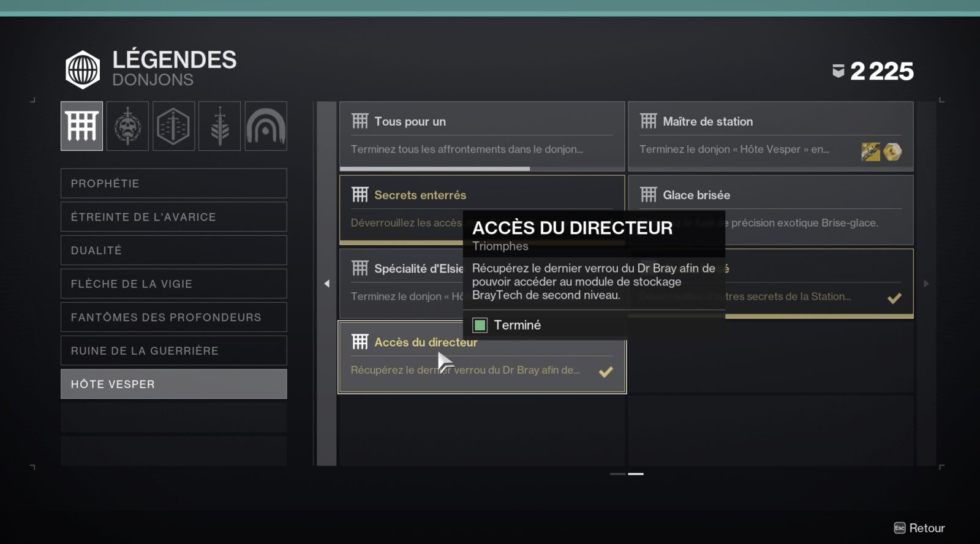980x544 pixels.
Task: Click gold emblem reward icon on Maître de station
Action: click(x=892, y=151)
